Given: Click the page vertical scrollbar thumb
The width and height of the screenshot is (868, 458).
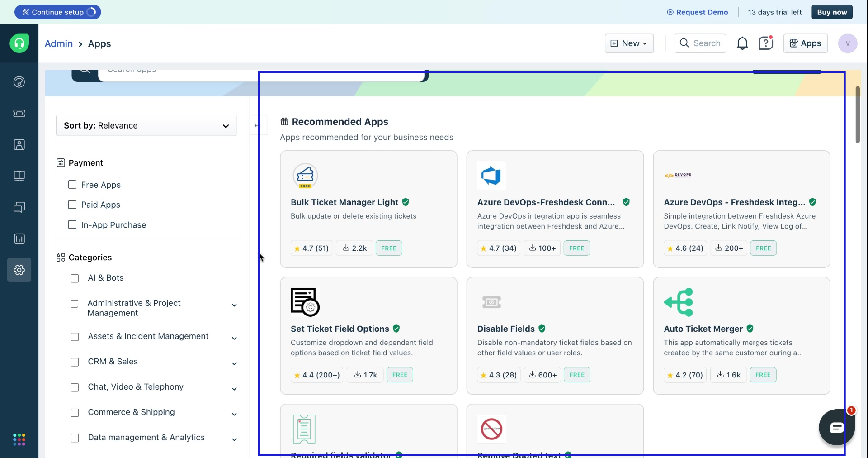Looking at the screenshot, I should click(858, 114).
